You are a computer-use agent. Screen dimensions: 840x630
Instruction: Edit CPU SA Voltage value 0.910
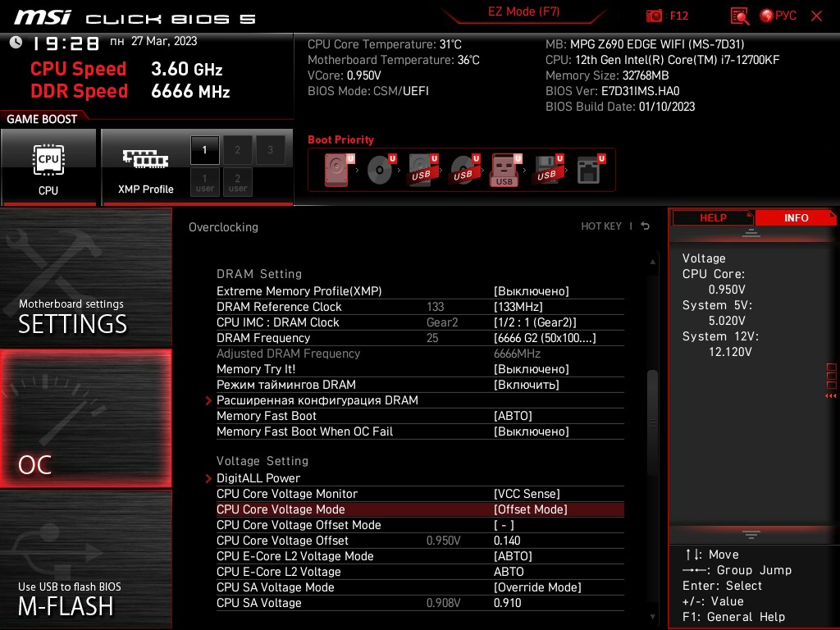[507, 602]
